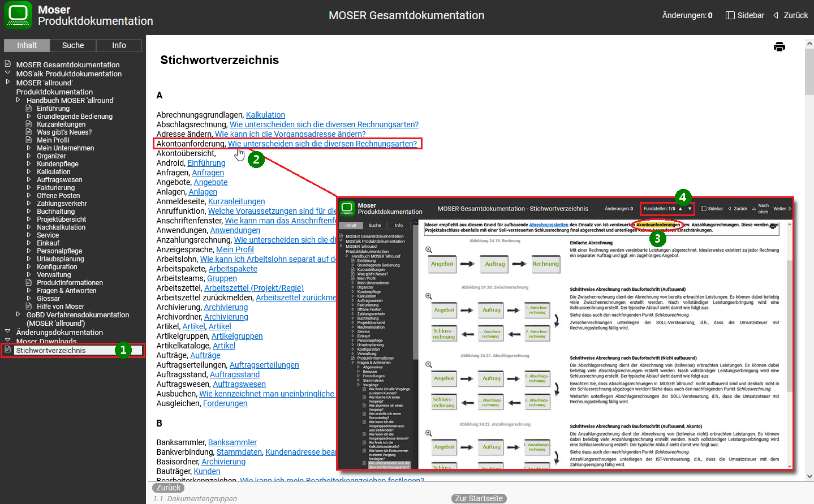Click the page icon beside Kurzanleitungen

[x=29, y=124]
